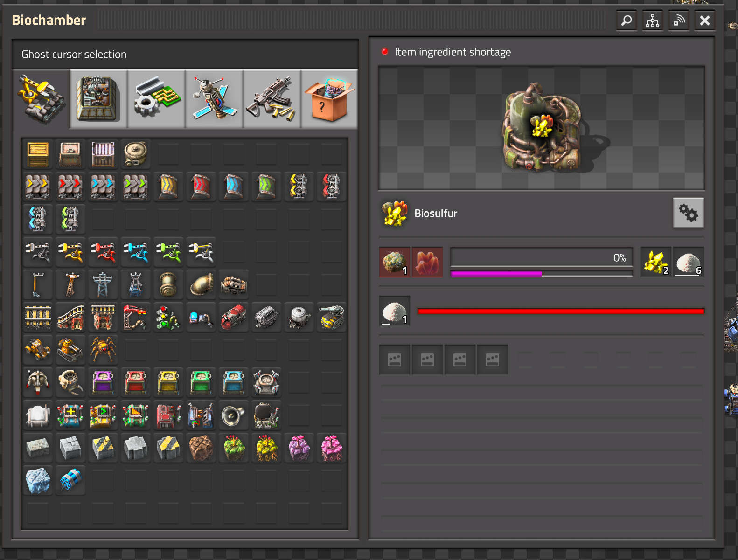Switch to the Production category tab

click(98, 99)
